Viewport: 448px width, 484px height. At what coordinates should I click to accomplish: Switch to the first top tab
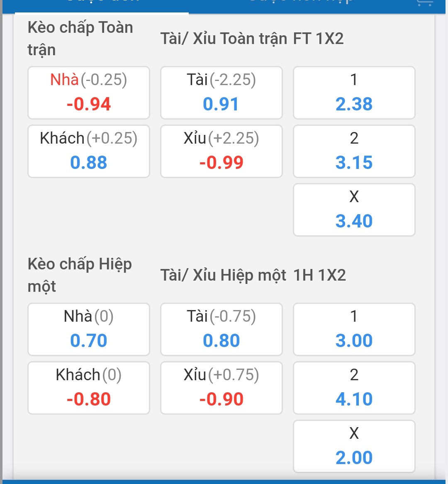102,6
